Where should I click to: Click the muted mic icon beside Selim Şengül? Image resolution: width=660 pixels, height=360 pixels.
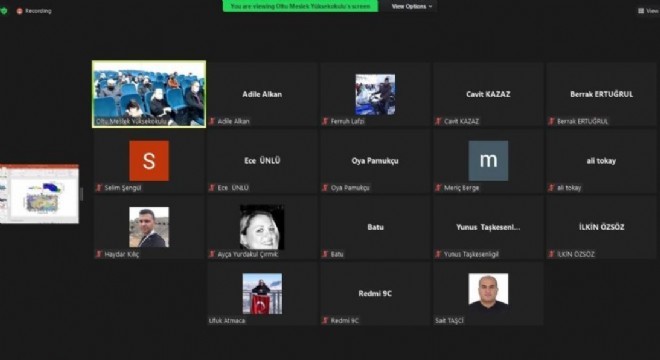[99, 188]
